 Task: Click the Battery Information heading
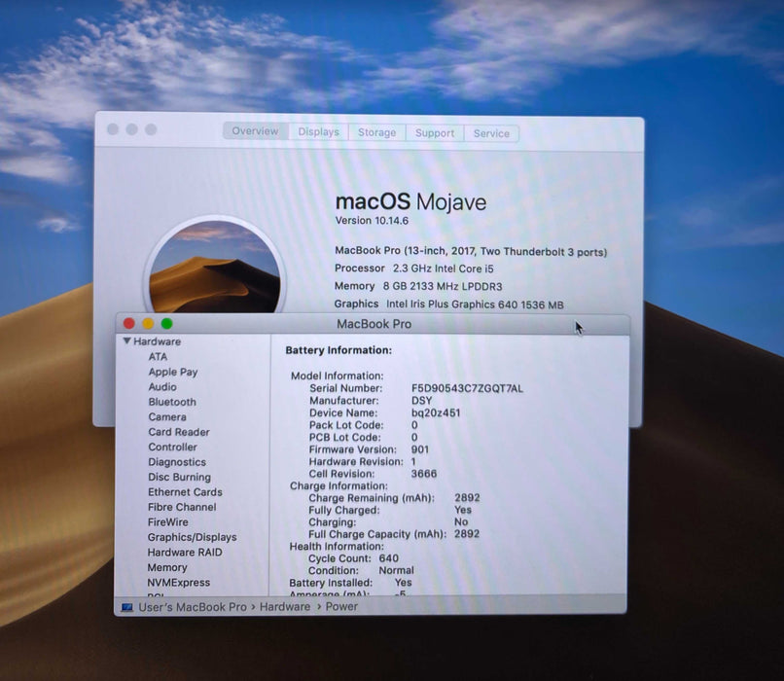point(339,350)
